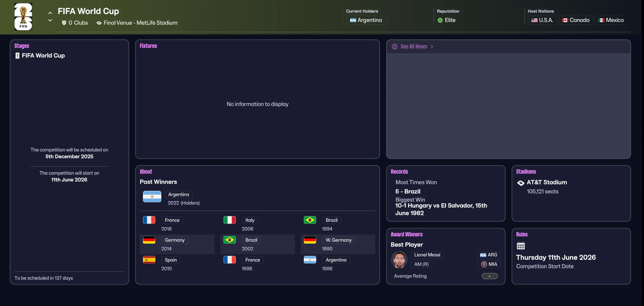This screenshot has height=306, width=644.
Task: Click Italy flag for 2006 winner
Action: click(x=229, y=220)
